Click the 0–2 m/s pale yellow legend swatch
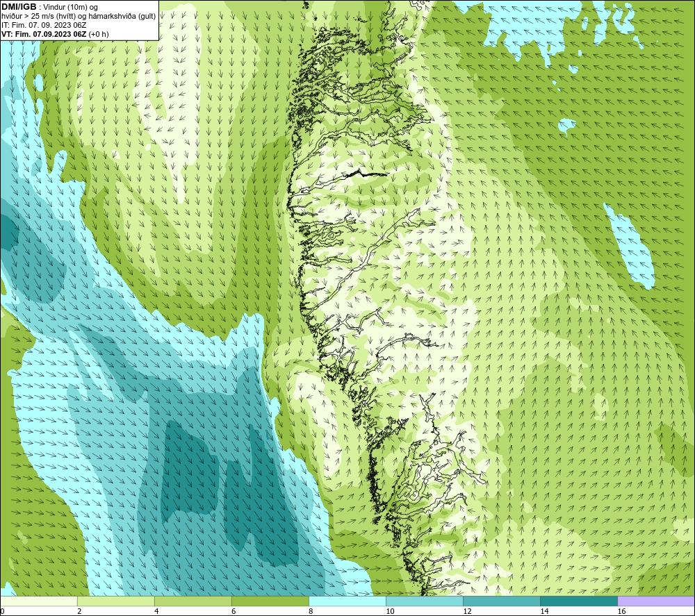 coord(39,601)
